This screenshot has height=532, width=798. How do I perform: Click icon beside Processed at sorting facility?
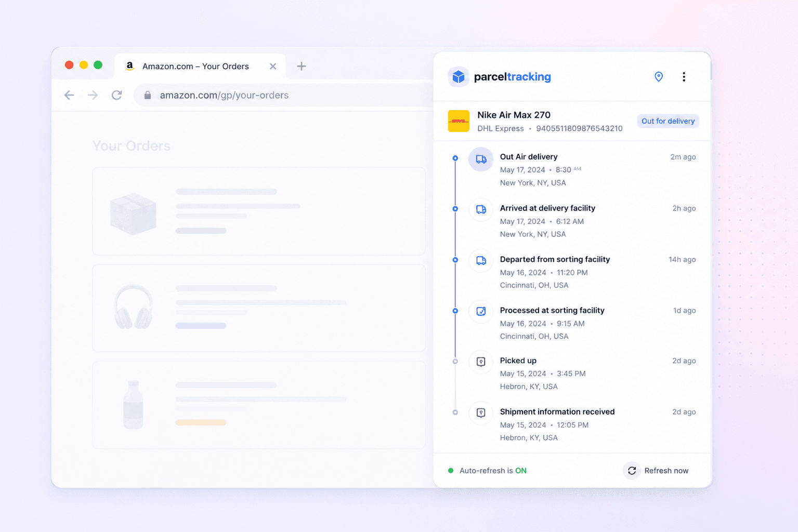click(x=481, y=311)
